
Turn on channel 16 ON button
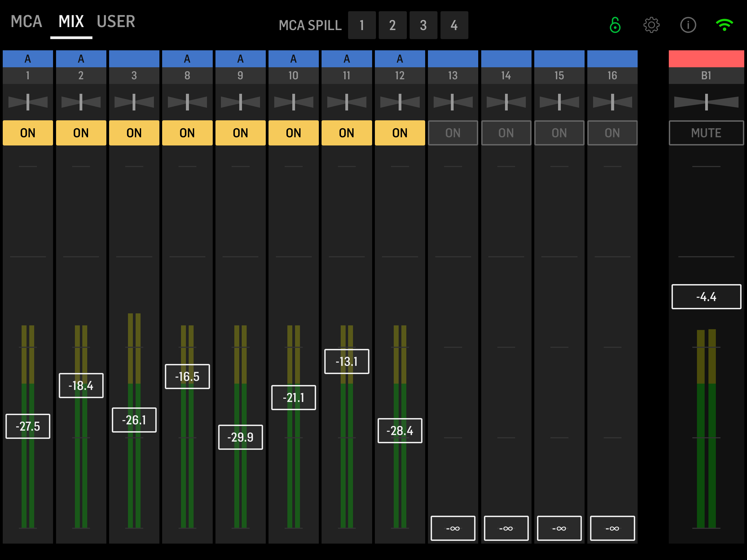pos(612,133)
